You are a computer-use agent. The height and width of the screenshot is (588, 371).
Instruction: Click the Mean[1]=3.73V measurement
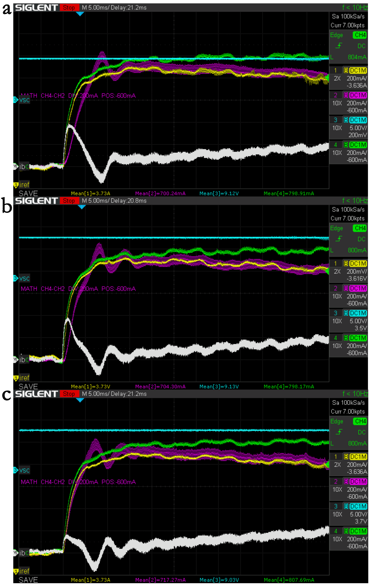(x=91, y=387)
